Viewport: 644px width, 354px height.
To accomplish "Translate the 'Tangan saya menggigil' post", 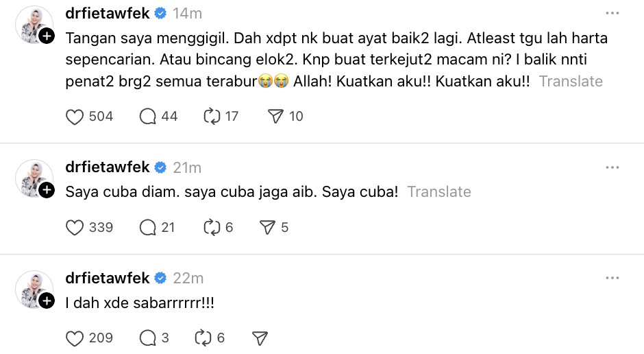I will [571, 81].
